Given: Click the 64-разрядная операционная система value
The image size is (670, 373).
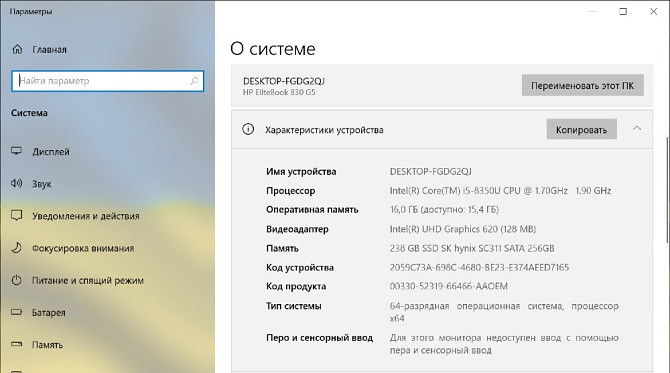Looking at the screenshot, I should coord(504,312).
